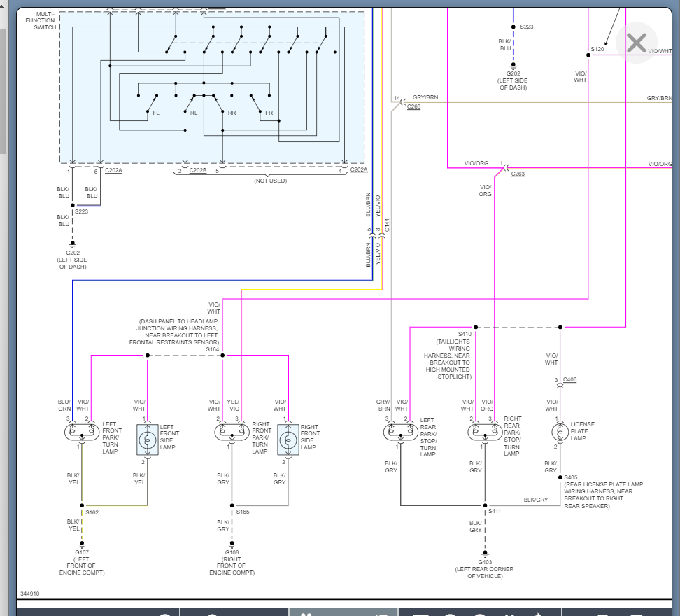Screen dimensions: 680x616
Task: Open the C406 connector label
Action: [x=569, y=380]
